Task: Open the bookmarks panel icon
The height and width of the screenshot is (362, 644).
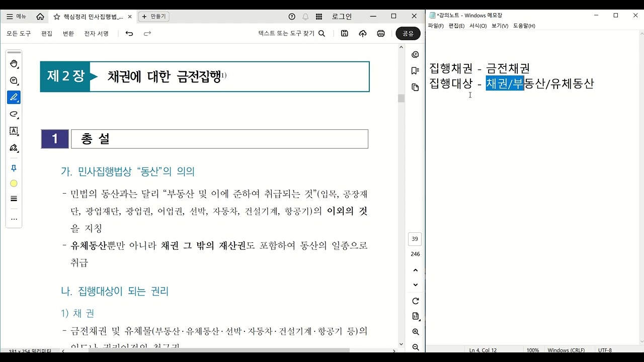Action: [x=415, y=71]
